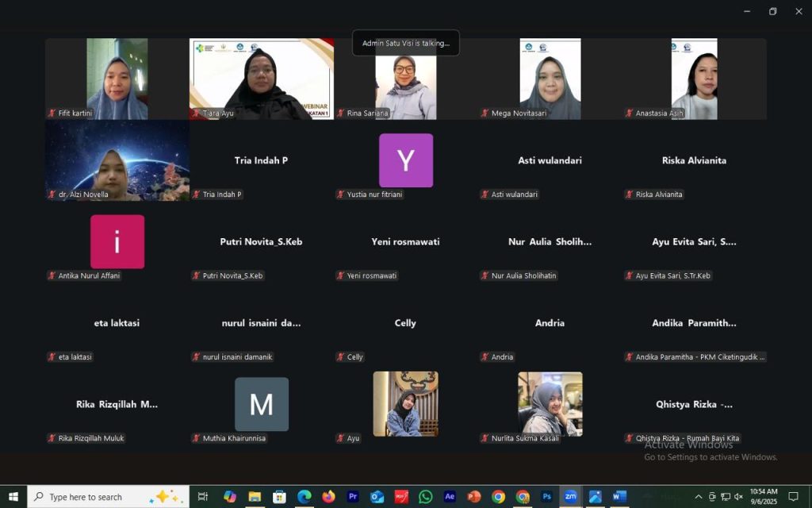This screenshot has height=508, width=812.
Task: Open Microsoft Word from taskbar
Action: coord(619,497)
